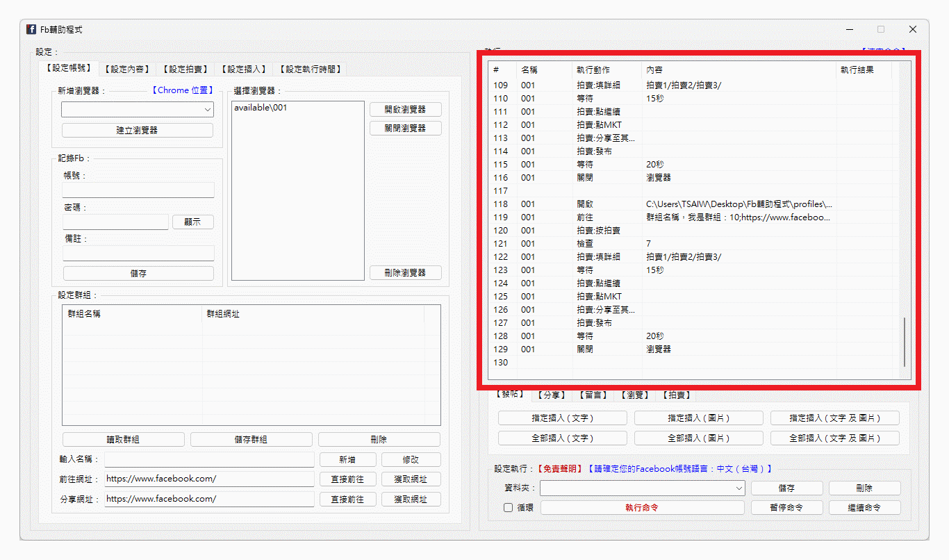Click the 讀取群組 button

coord(124,440)
